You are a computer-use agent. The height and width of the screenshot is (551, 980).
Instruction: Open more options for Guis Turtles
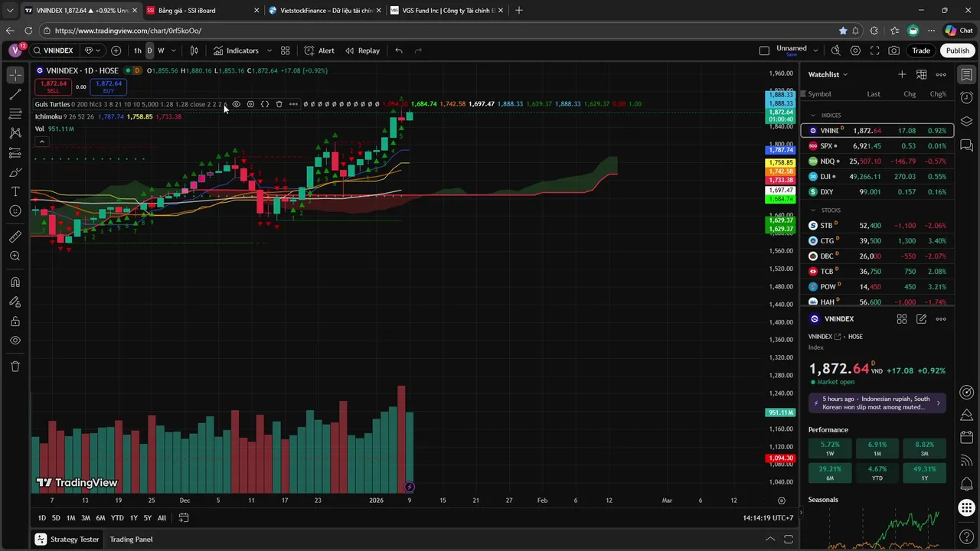(x=294, y=104)
